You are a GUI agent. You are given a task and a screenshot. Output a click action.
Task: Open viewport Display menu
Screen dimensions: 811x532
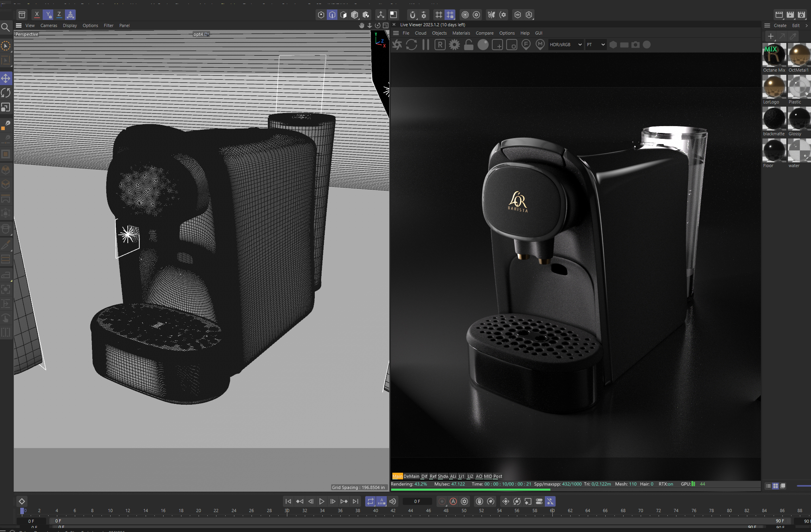[x=70, y=25]
